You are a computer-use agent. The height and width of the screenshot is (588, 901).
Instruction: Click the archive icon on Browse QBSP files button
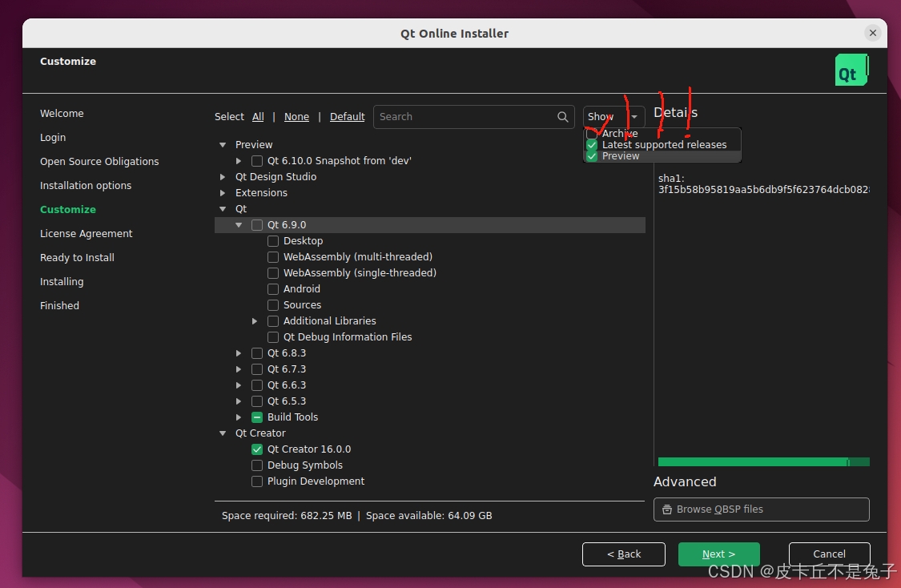[x=667, y=509]
